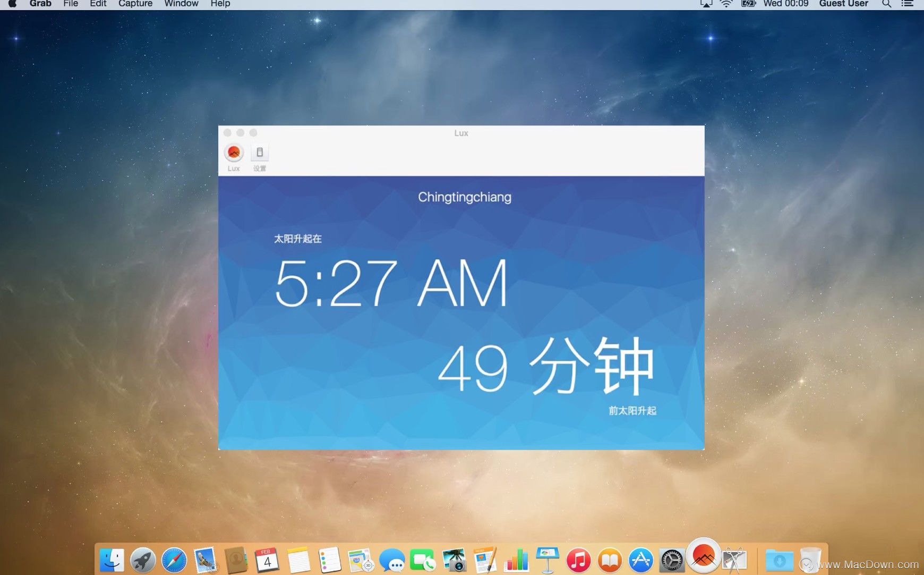Open Keynote podium icon in Dock
924x575 pixels.
click(x=547, y=560)
